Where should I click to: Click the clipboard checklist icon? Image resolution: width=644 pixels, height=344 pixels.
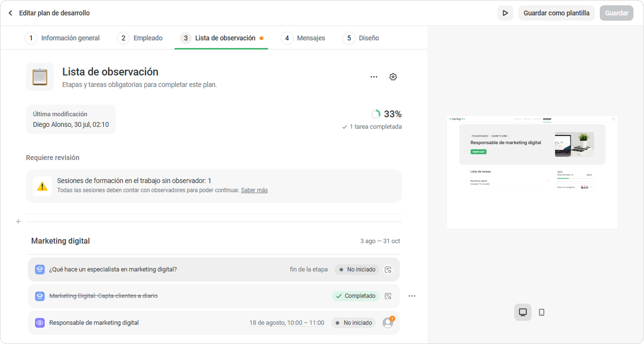pos(40,77)
